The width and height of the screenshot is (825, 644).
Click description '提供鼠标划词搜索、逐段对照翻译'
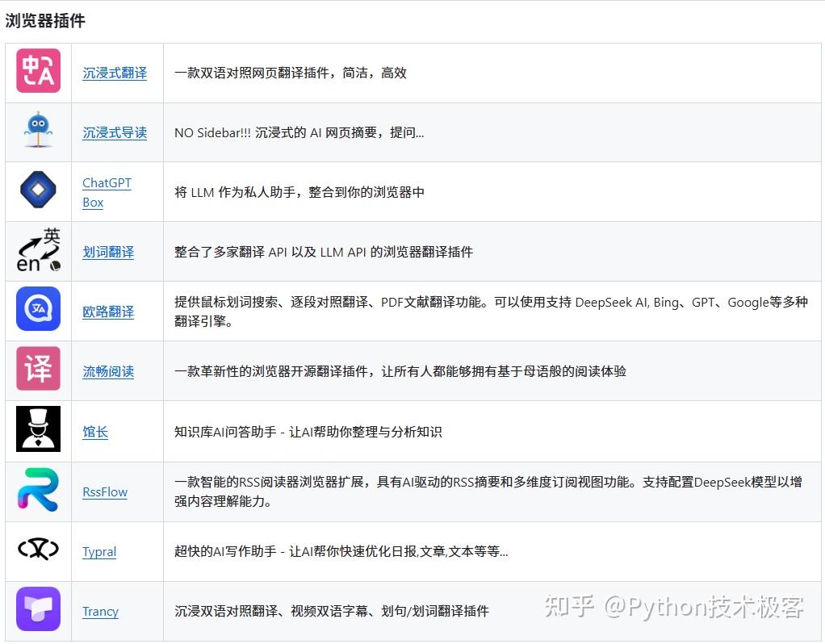tap(490, 312)
